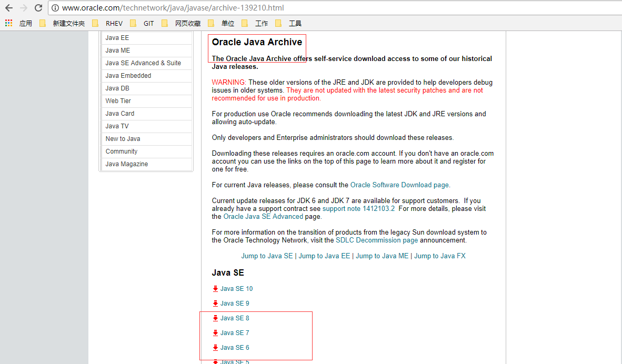Open Java Embedded sidebar item
The width and height of the screenshot is (622, 364).
coord(147,76)
